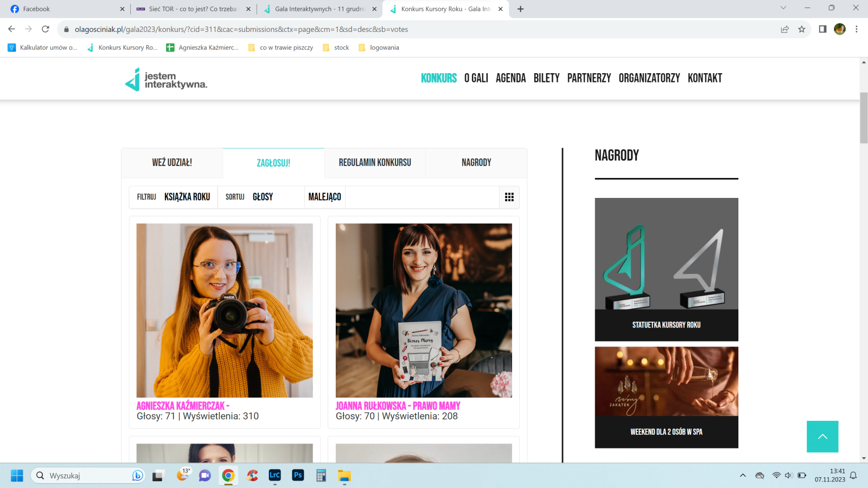Click the 'jestem interaktywna' site logo
This screenshot has width=868, height=488.
pyautogui.click(x=165, y=79)
